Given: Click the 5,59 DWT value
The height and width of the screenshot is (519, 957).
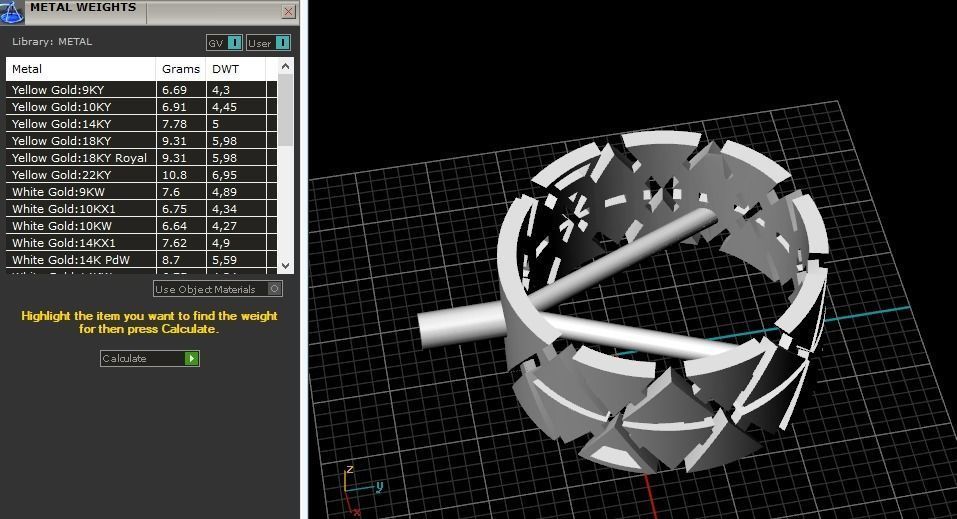Looking at the screenshot, I should click(x=225, y=260).
